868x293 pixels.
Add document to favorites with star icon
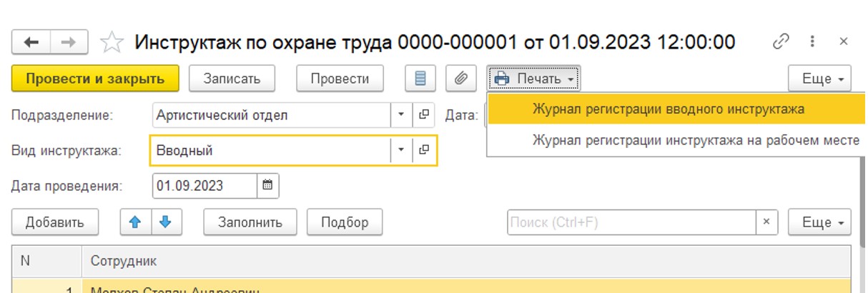coord(111,43)
